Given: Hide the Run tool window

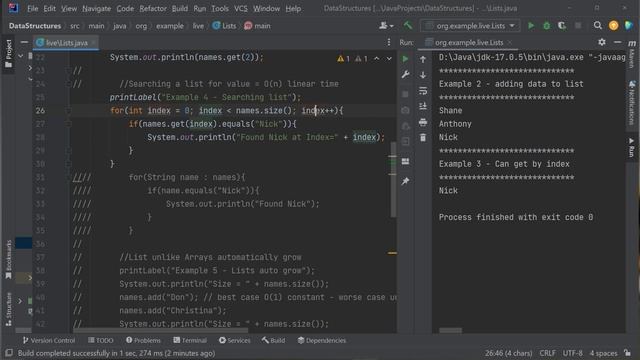Looking at the screenshot, I should (x=617, y=42).
